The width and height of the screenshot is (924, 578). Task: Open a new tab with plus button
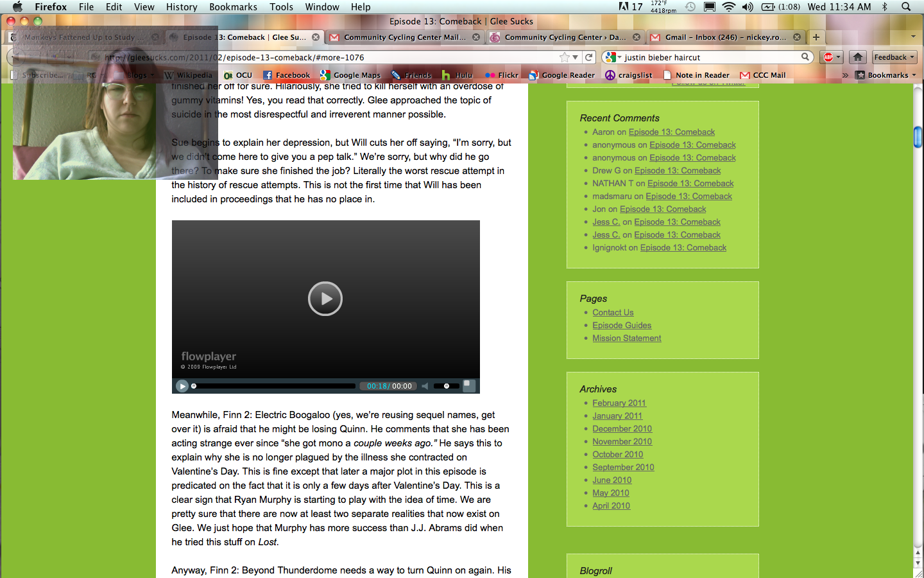pos(816,37)
